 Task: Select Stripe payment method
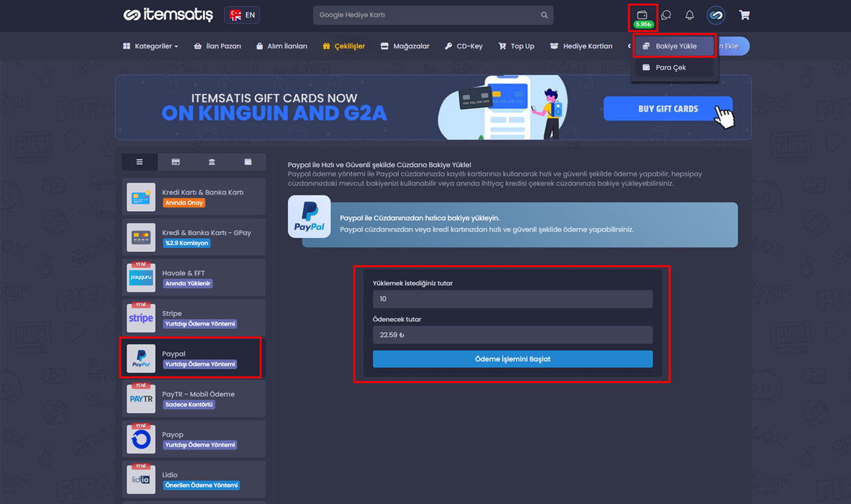[194, 318]
